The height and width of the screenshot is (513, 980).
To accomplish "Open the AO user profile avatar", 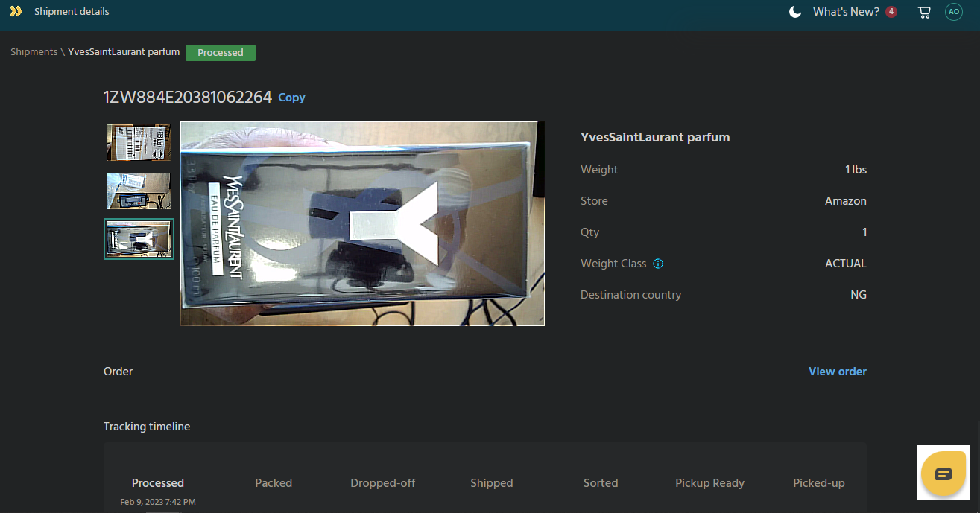I will 954,12.
